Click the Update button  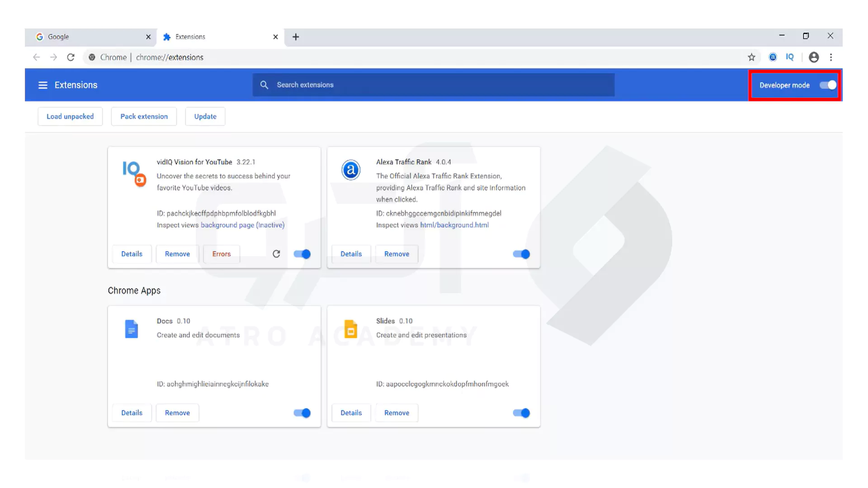(205, 117)
